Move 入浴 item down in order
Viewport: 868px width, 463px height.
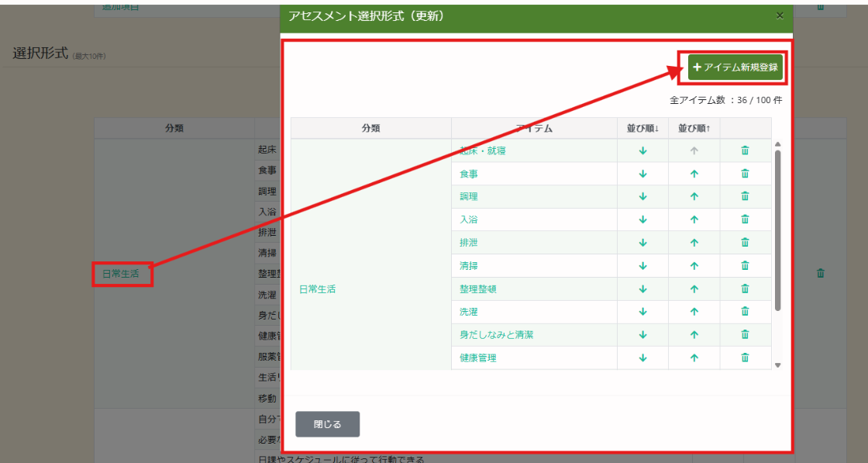click(642, 220)
